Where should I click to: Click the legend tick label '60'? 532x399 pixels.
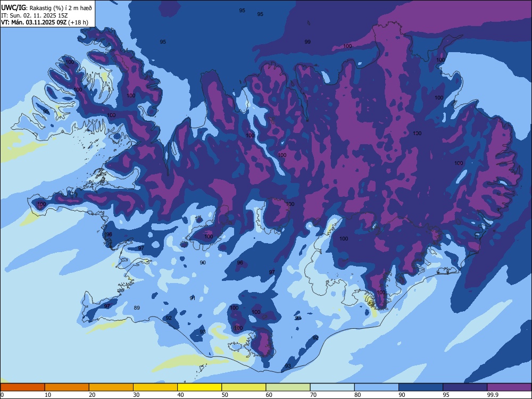click(269, 395)
